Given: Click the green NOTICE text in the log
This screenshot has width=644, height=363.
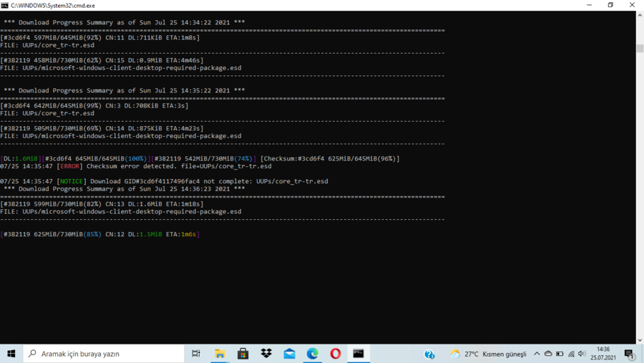Looking at the screenshot, I should 72,181.
